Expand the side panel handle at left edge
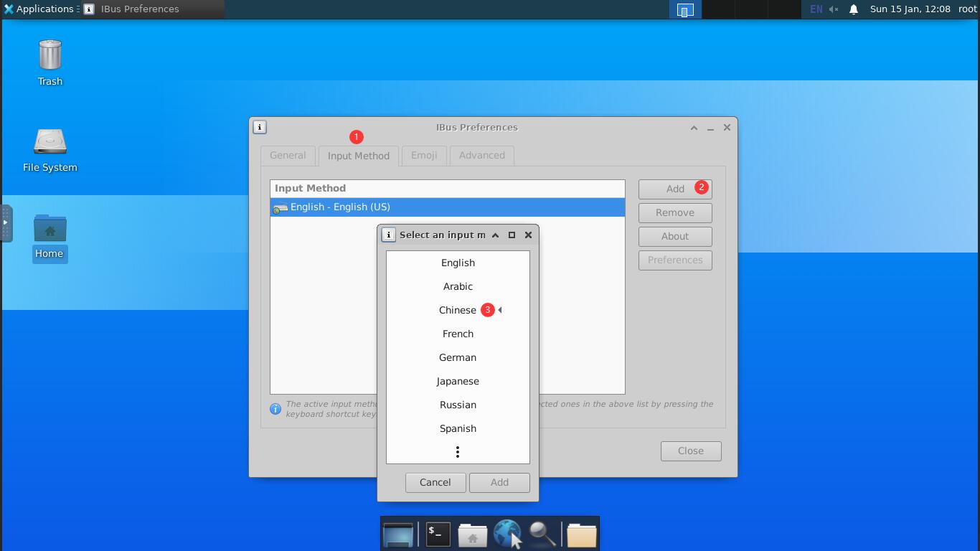The width and height of the screenshot is (980, 551). [x=6, y=223]
